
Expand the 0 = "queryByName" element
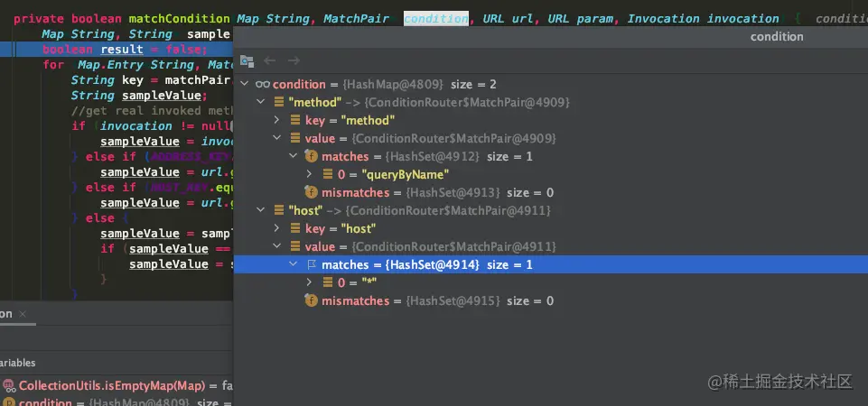(310, 175)
